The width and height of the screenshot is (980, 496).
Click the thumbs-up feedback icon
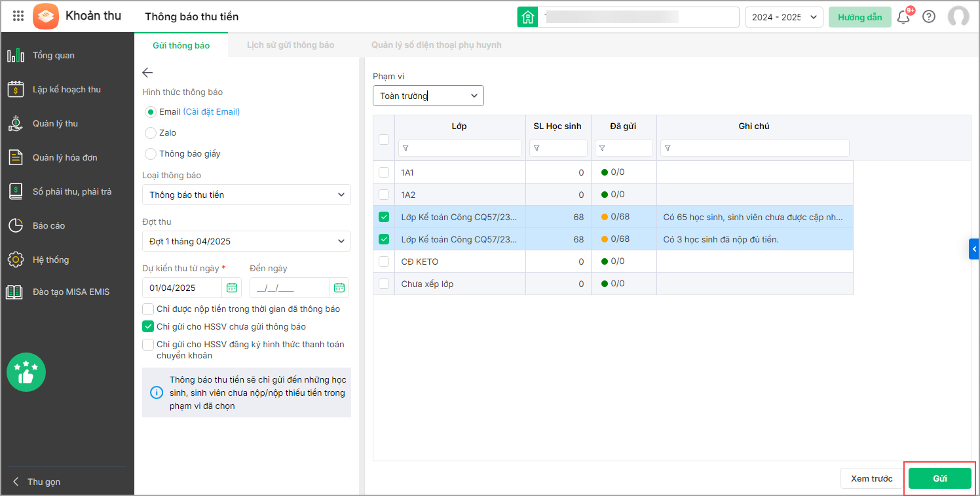[x=26, y=372]
